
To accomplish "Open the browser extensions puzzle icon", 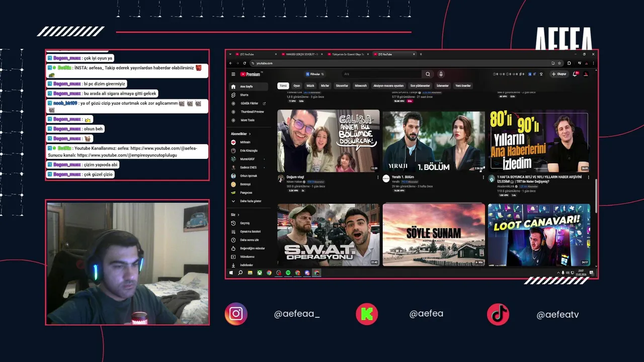I will pyautogui.click(x=569, y=63).
